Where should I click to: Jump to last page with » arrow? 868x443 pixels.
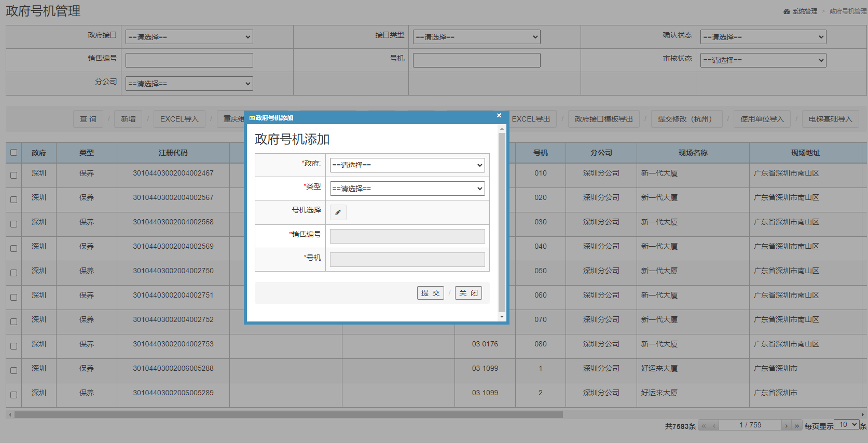coord(797,425)
